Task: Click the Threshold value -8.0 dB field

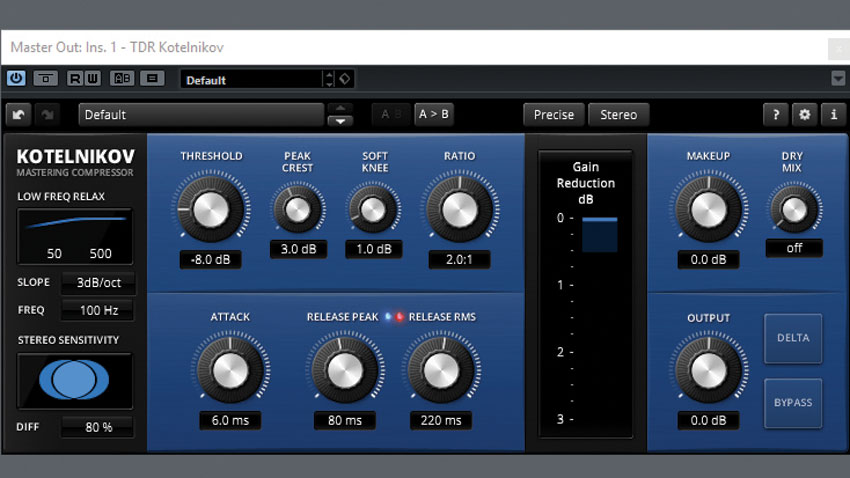Action: pyautogui.click(x=211, y=260)
